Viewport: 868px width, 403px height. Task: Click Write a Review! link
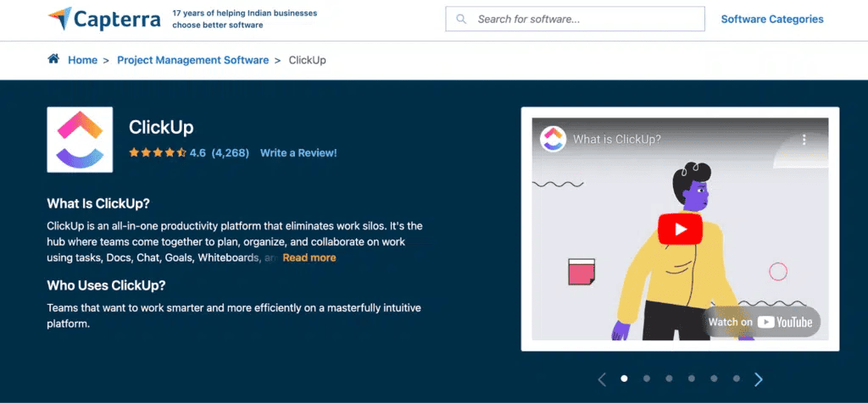tap(298, 153)
